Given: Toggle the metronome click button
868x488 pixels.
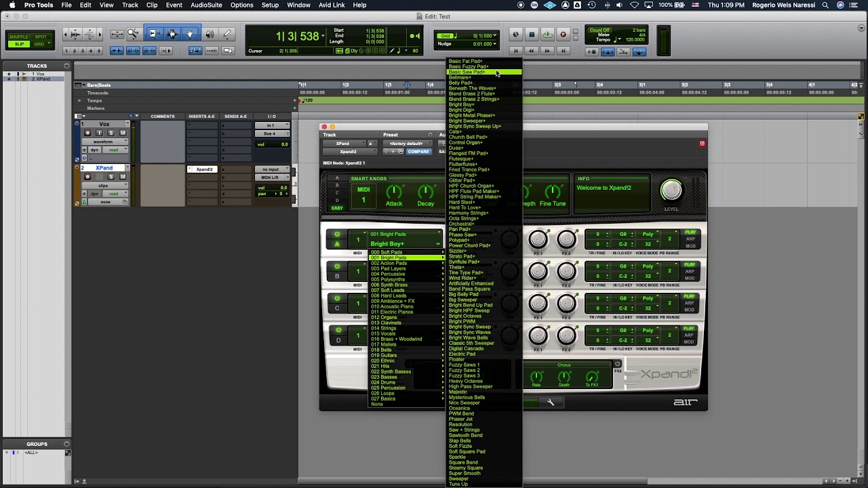Looking at the screenshot, I should [608, 52].
